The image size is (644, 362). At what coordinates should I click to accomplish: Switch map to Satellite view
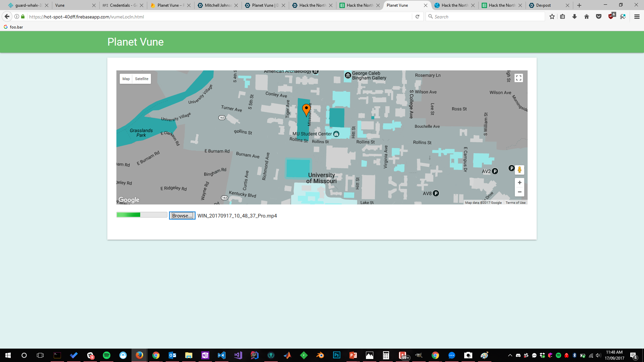[142, 79]
